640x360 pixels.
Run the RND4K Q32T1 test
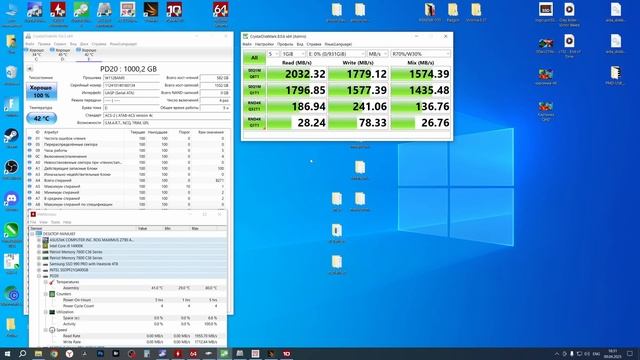(x=254, y=106)
